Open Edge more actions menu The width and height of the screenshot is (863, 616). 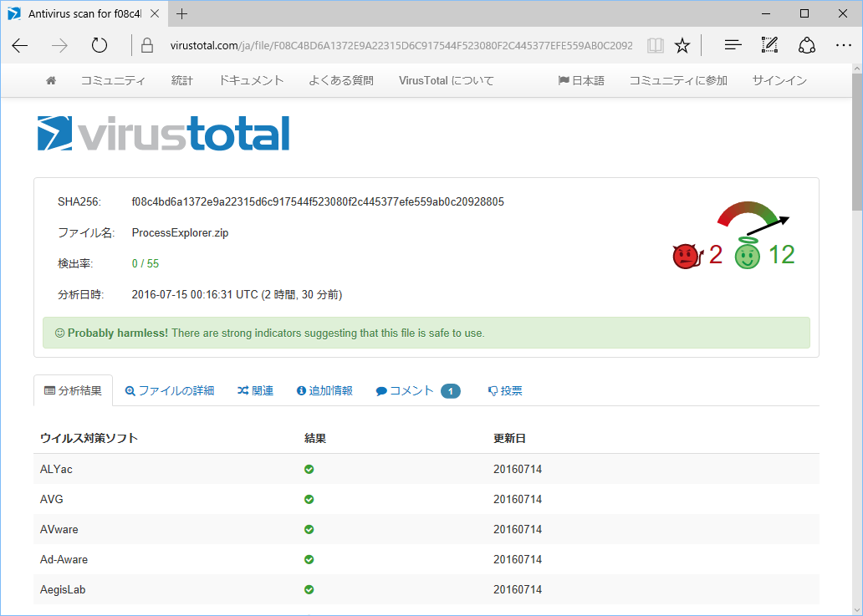coord(844,45)
